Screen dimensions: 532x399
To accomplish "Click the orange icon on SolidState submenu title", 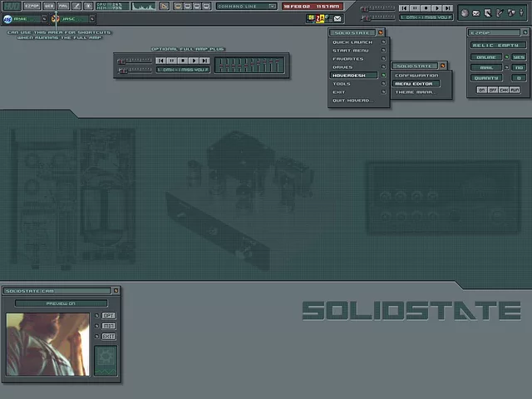I will coord(442,66).
